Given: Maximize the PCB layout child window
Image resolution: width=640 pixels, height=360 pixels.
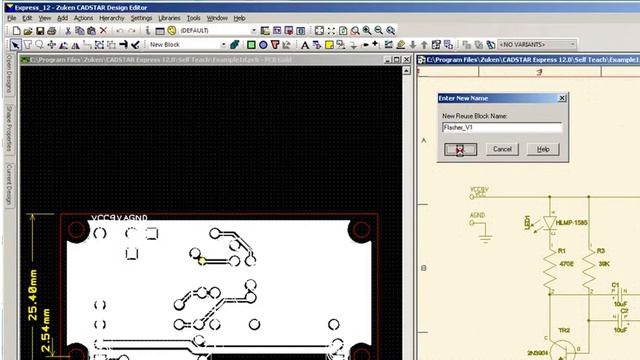Looking at the screenshot, I should point(397,60).
